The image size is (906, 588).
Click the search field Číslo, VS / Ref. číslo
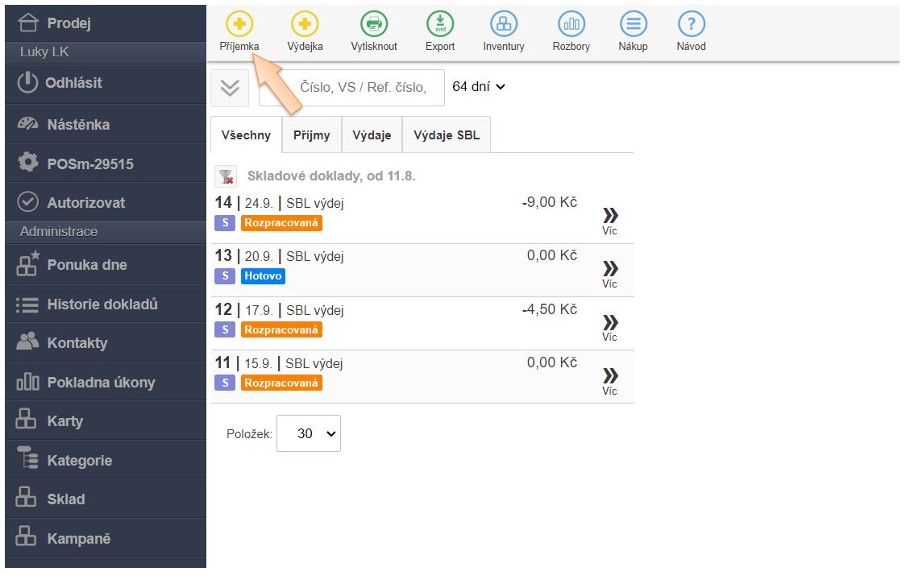351,88
